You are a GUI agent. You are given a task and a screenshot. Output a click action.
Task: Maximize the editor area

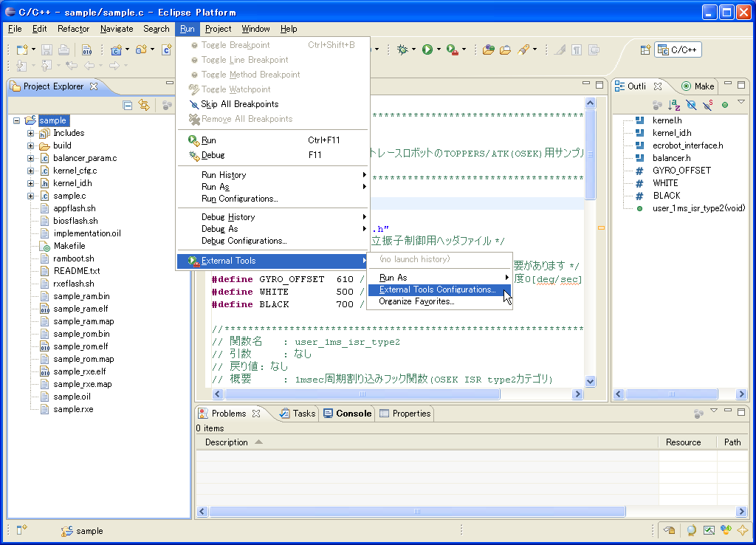[599, 85]
